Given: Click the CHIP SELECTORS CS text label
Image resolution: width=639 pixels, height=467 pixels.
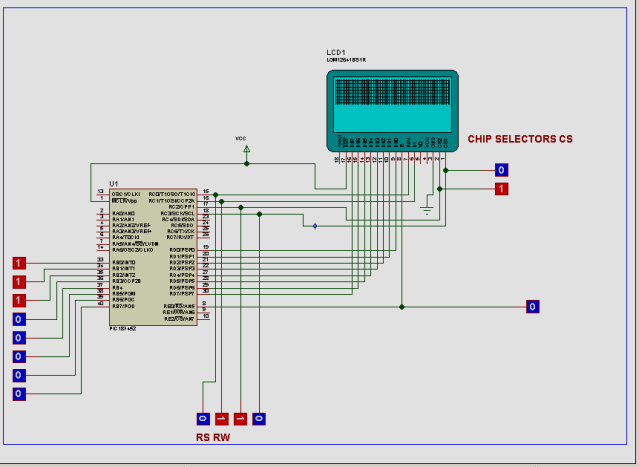Looking at the screenshot, I should click(520, 139).
